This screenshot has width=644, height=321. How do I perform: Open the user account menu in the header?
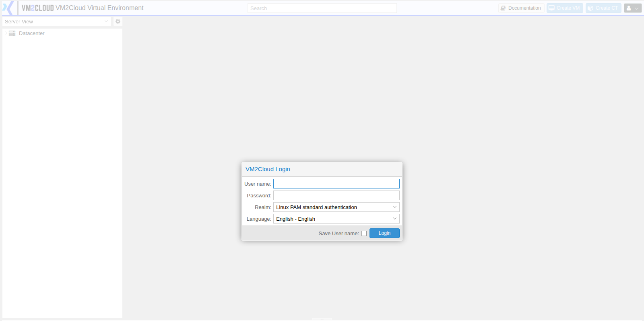click(633, 8)
